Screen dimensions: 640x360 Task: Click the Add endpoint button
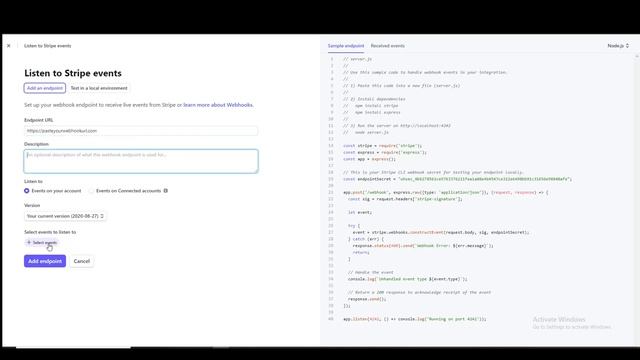click(45, 261)
